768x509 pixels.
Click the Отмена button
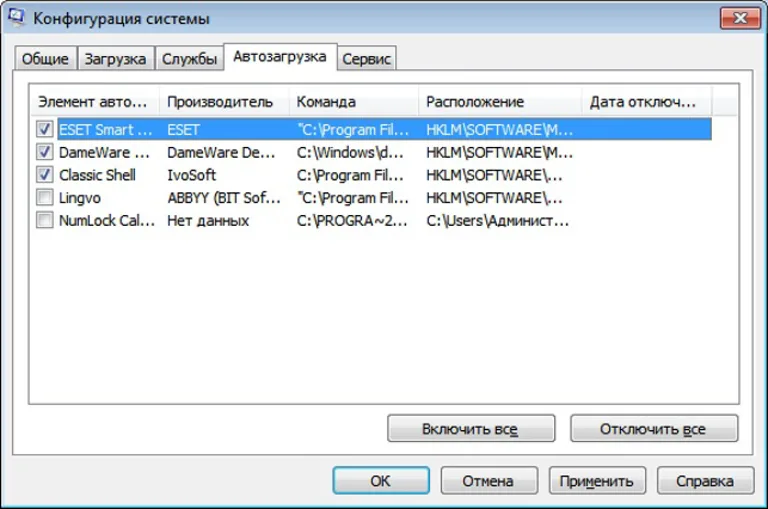[x=488, y=481]
